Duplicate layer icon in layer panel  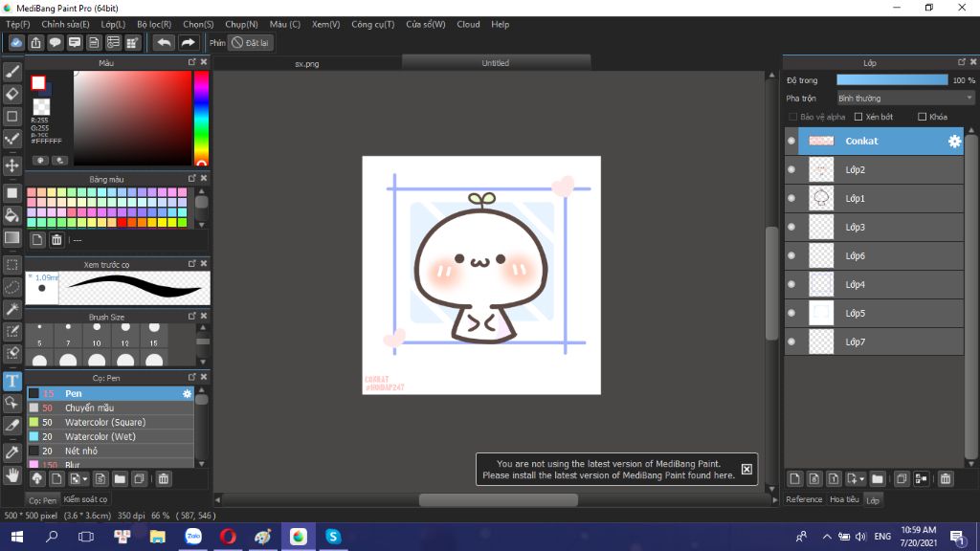click(x=902, y=478)
